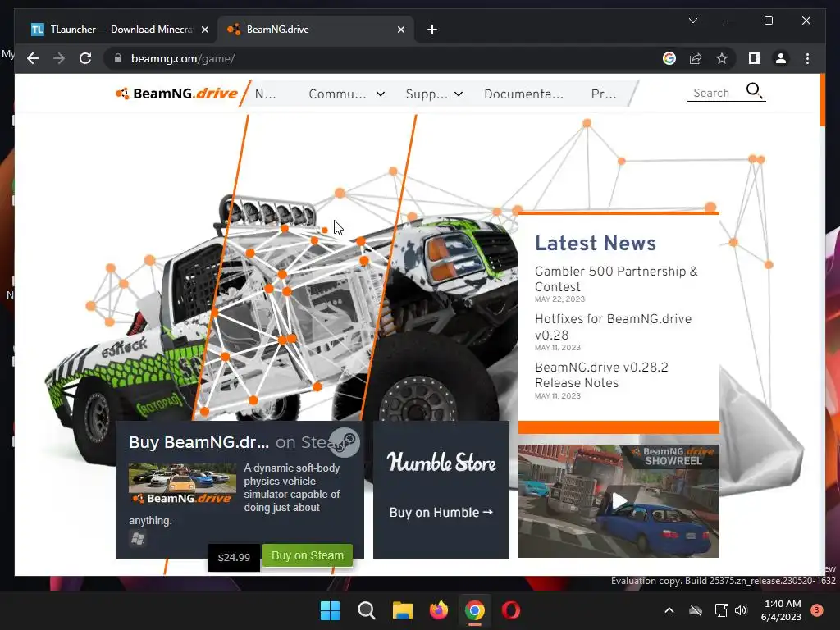
Task: Click the site search magnifier icon
Action: pyautogui.click(x=754, y=91)
